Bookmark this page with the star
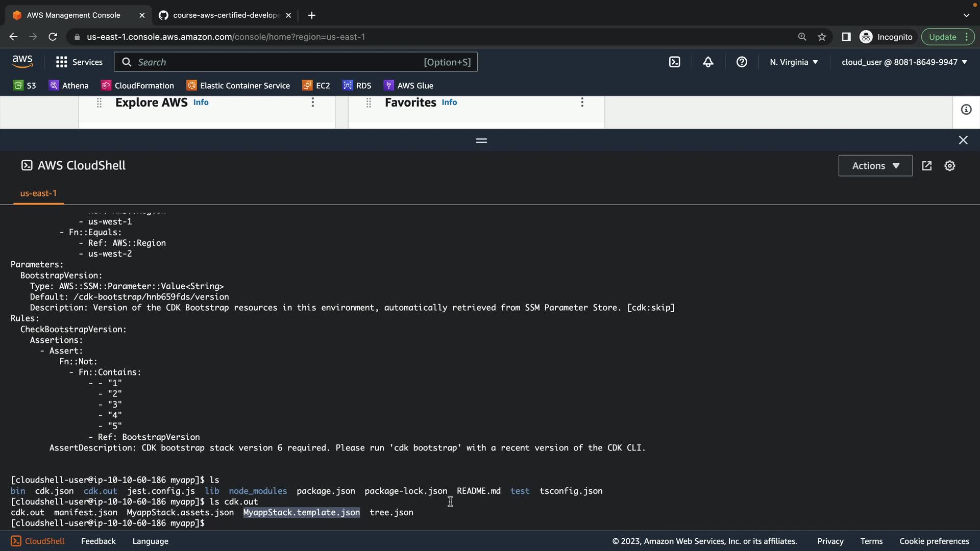The image size is (980, 551). pos(822,37)
